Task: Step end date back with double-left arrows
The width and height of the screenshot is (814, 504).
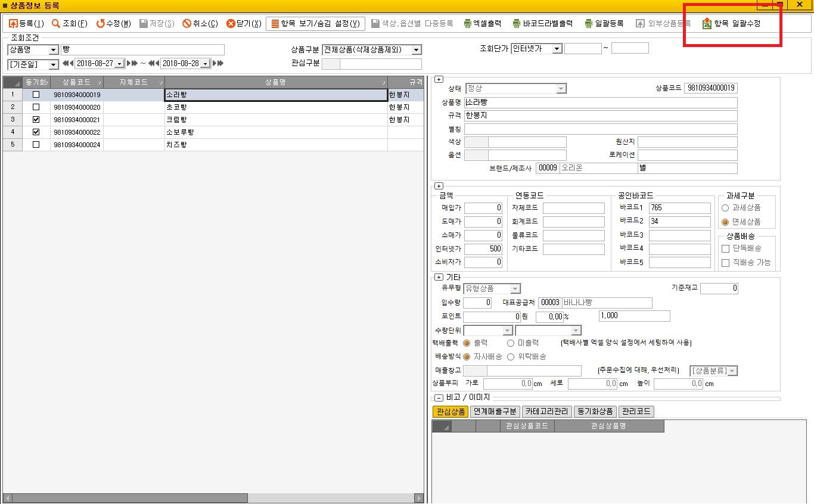Action: tap(154, 63)
